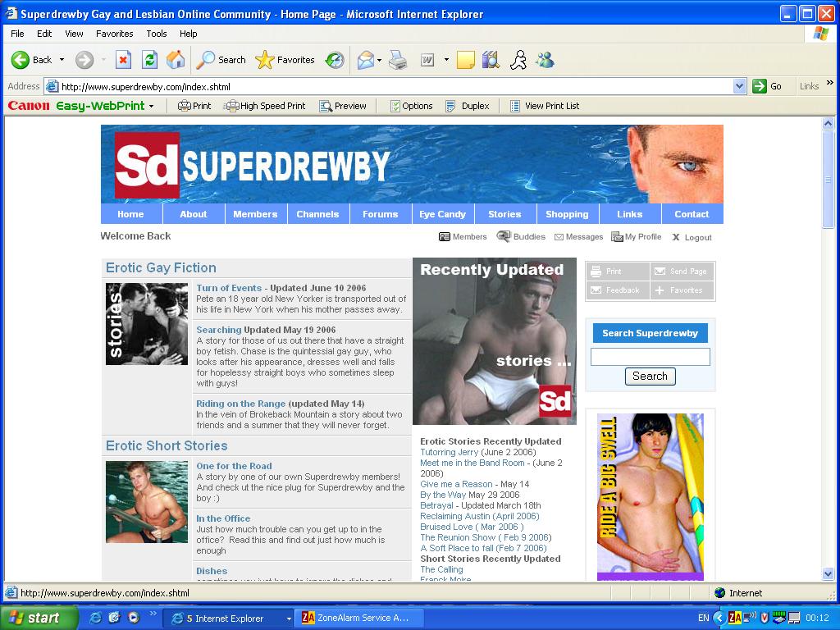
Task: Open Canon Options
Action: 412,106
